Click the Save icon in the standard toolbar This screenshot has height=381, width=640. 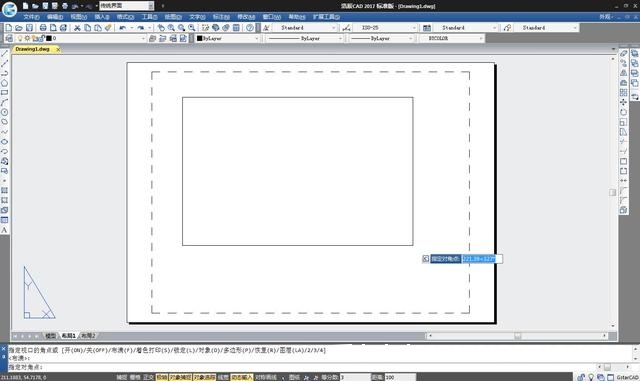pos(29,28)
